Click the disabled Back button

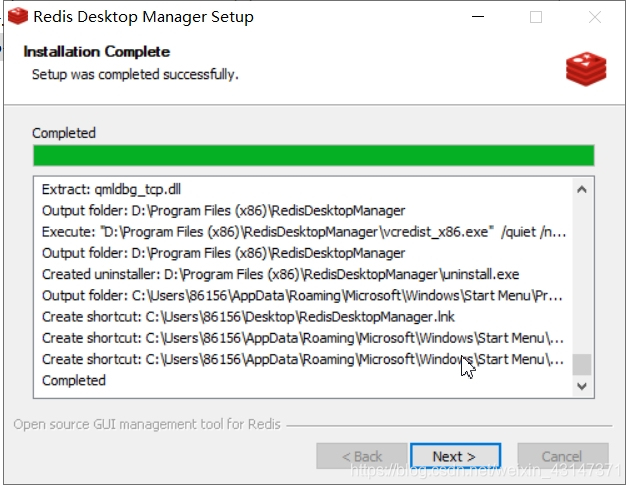[362, 456]
